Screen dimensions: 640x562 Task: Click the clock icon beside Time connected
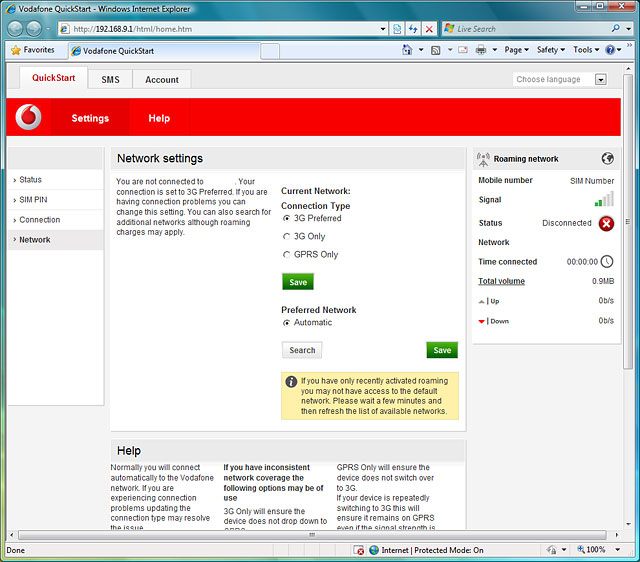click(607, 262)
